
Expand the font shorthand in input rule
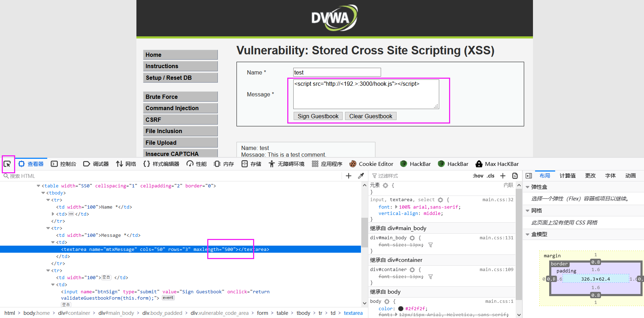[396, 207]
